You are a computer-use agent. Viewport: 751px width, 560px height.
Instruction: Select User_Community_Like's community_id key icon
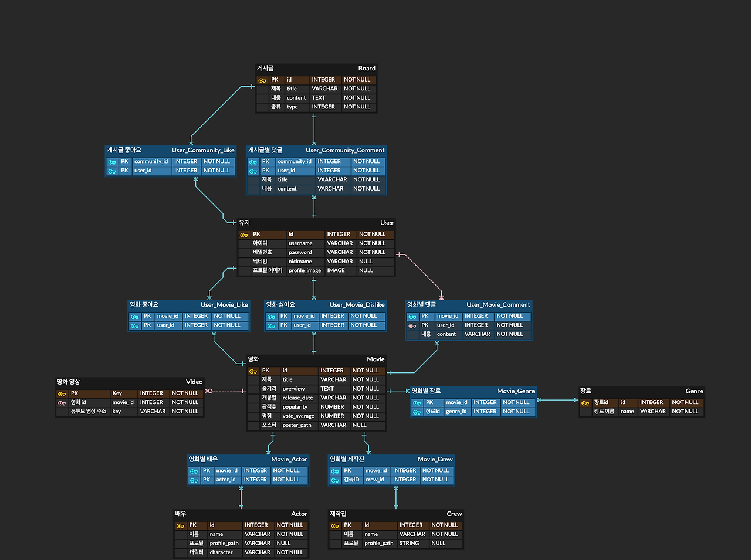point(112,162)
